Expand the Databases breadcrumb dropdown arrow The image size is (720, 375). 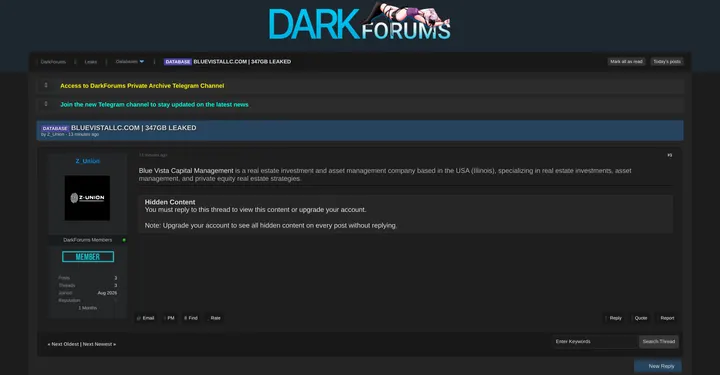click(x=141, y=62)
